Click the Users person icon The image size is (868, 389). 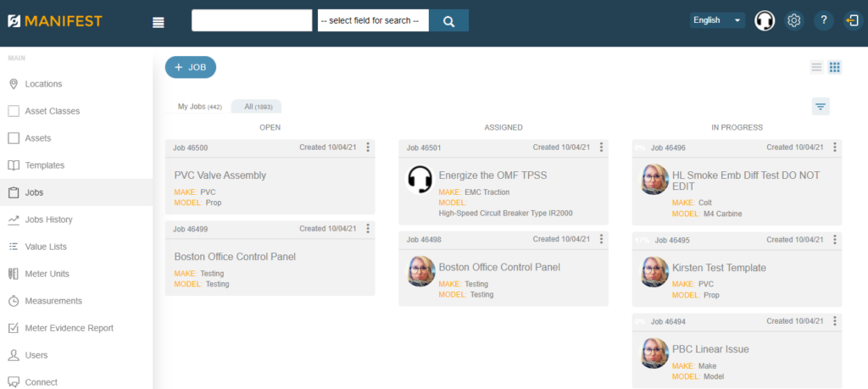click(x=14, y=355)
